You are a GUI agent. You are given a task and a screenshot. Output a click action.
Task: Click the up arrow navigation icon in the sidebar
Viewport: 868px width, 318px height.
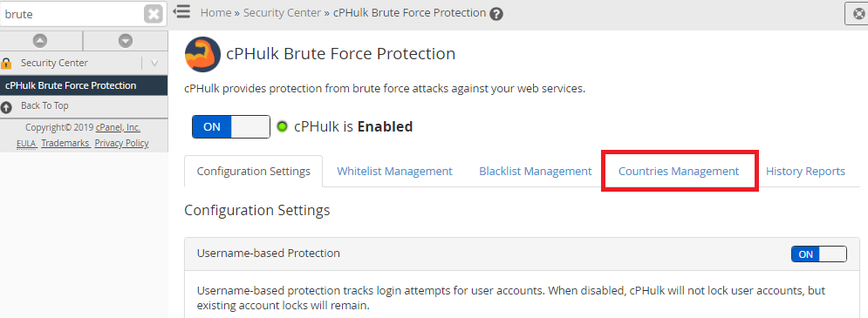click(40, 40)
